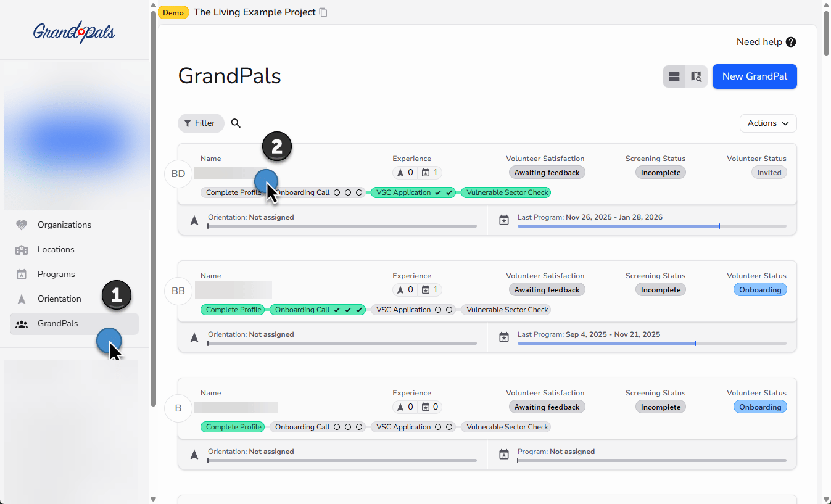Click BB's program experience count icon
The height and width of the screenshot is (504, 831).
(426, 290)
